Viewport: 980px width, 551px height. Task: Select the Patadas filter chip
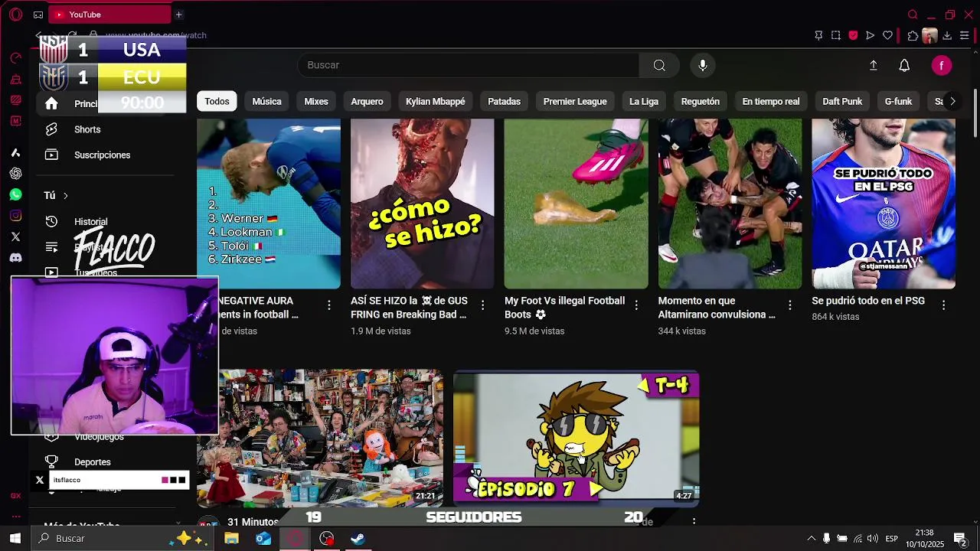(504, 101)
